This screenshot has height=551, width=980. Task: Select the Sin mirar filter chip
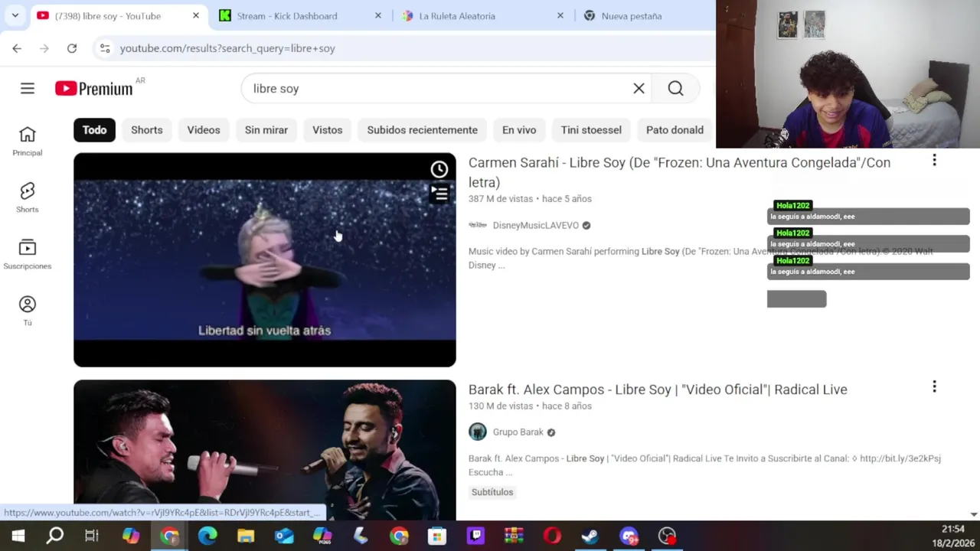point(266,130)
